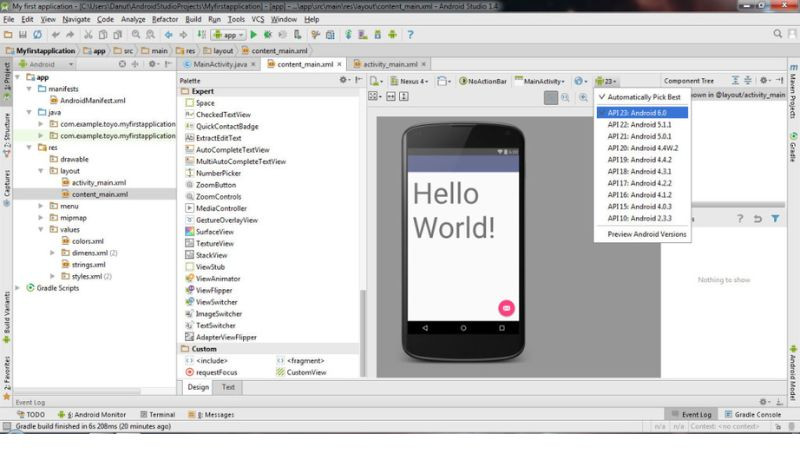Switch to MainActivity.java editor tab
800x450 pixels.
click(220, 64)
